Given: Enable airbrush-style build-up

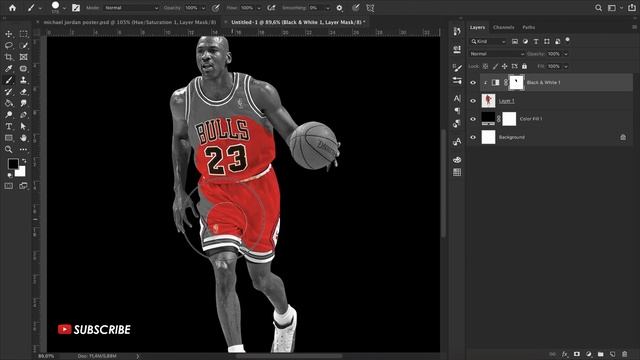Looking at the screenshot, I should coord(271,8).
